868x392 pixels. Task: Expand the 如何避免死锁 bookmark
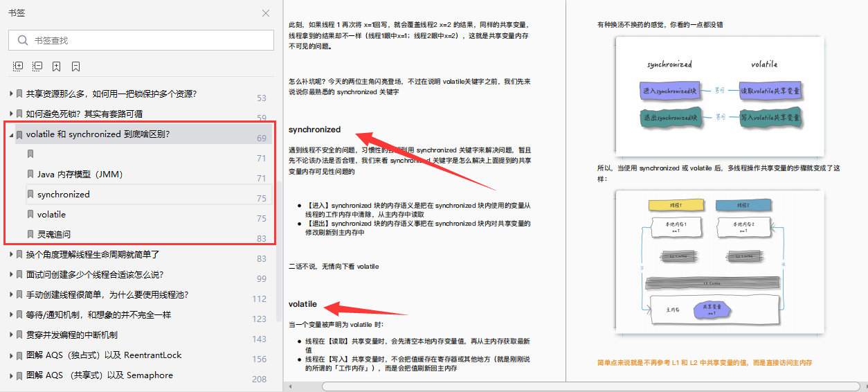coord(11,114)
